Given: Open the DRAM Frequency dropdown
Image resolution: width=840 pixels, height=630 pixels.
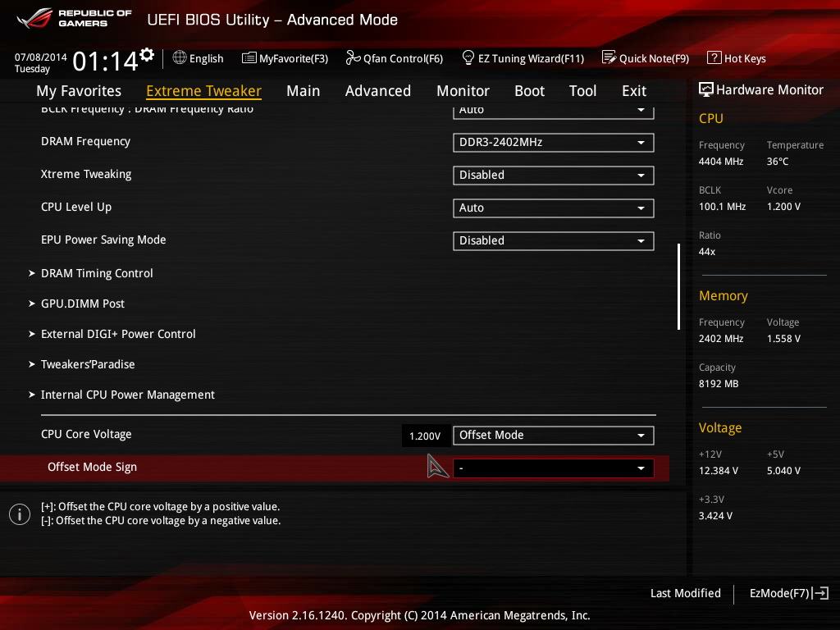Looking at the screenshot, I should (554, 143).
